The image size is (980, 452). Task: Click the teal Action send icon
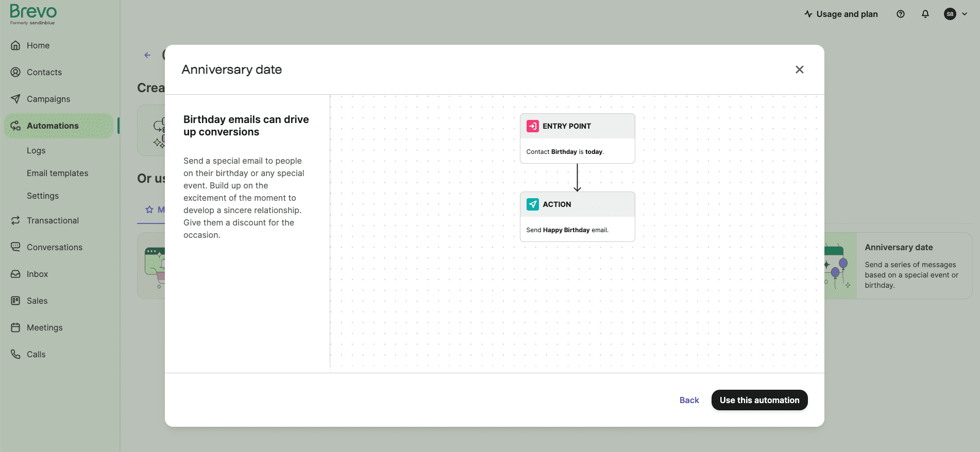pos(532,204)
